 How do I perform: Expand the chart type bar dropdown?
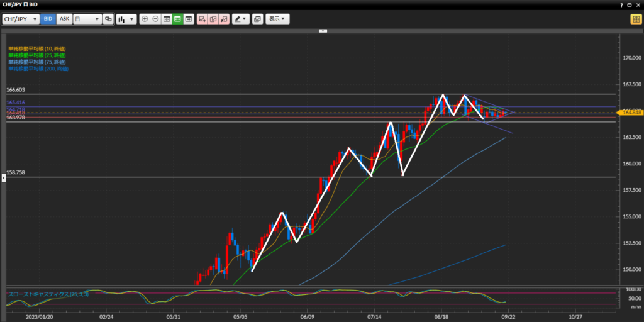[126, 19]
